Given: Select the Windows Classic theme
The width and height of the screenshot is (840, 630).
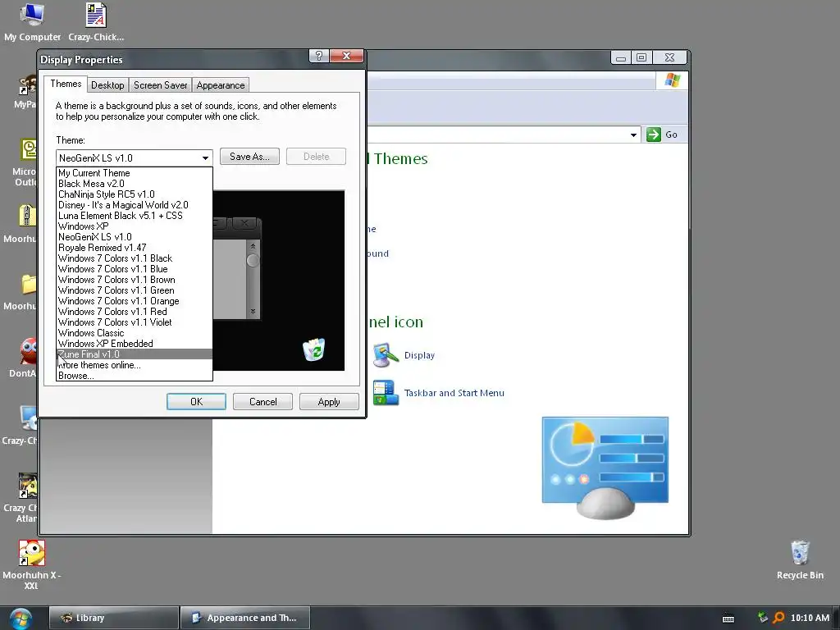Looking at the screenshot, I should (x=135, y=333).
